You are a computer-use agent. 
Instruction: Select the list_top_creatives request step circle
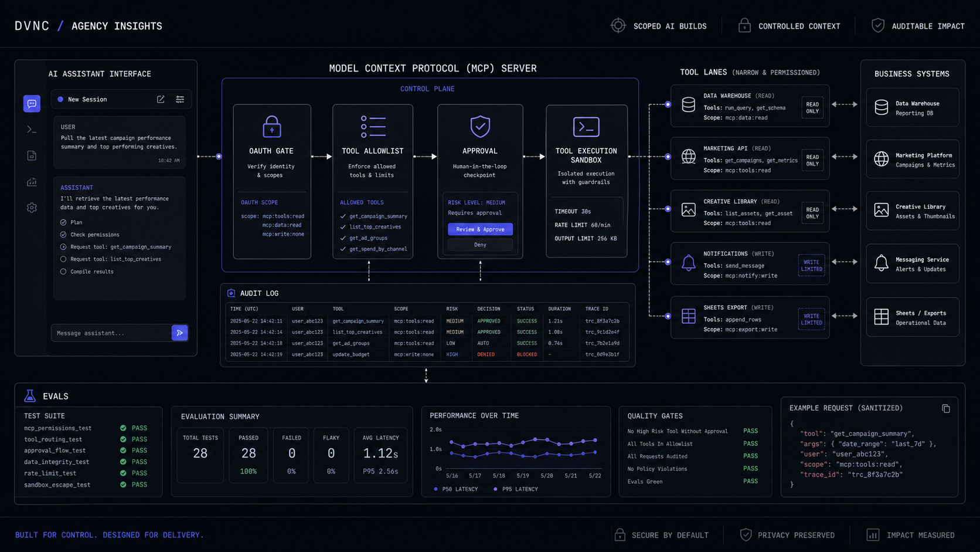[63, 259]
